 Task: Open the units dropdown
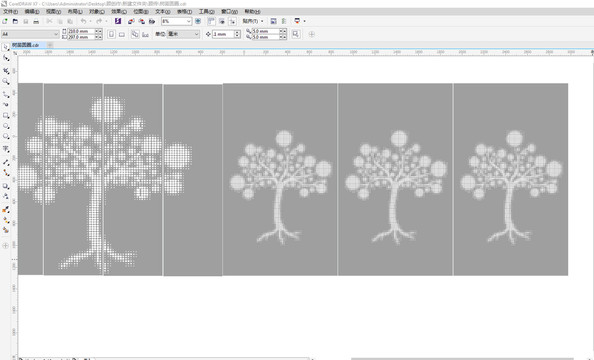point(183,34)
